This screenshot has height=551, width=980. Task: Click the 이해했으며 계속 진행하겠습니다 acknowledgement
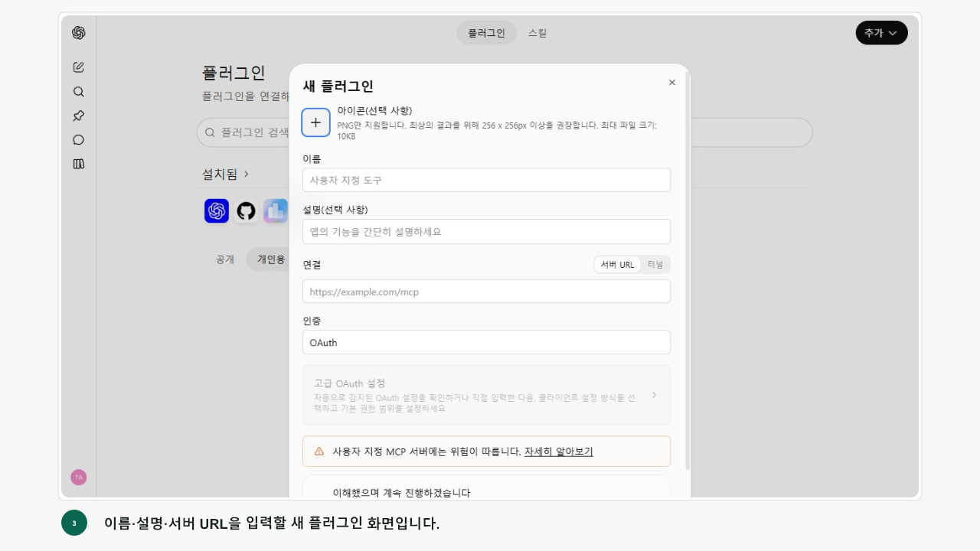(x=401, y=493)
